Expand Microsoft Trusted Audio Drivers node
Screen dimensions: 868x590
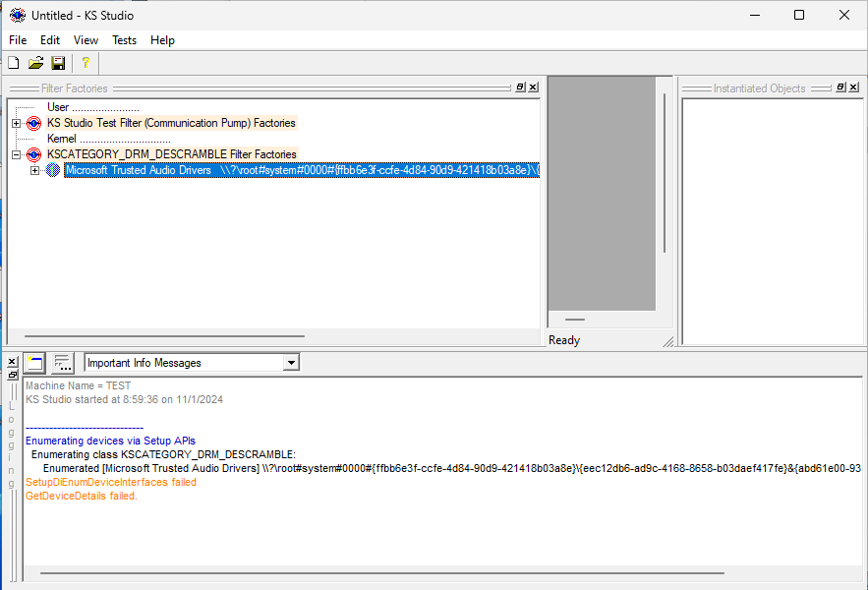(x=34, y=171)
